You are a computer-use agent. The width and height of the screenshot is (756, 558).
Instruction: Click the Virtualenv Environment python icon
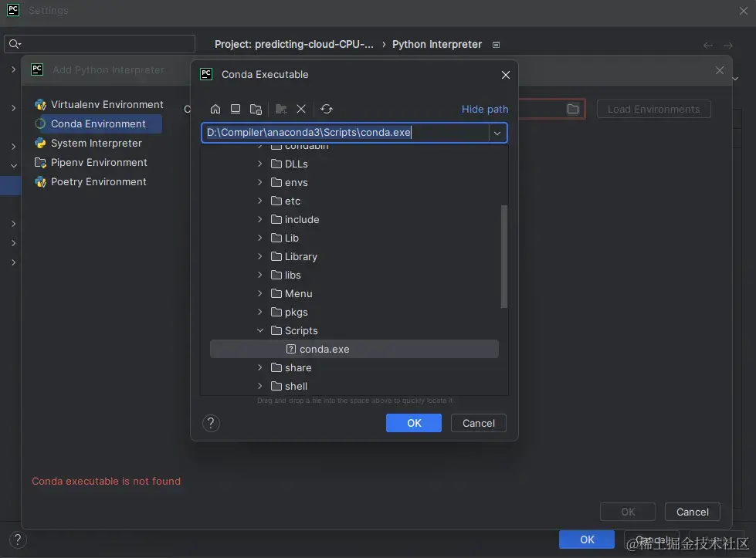coord(40,104)
